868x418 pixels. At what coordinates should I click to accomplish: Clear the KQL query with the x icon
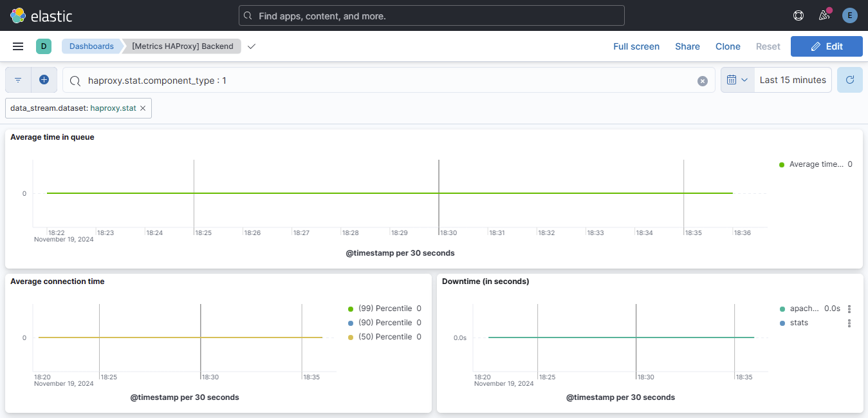coord(703,79)
